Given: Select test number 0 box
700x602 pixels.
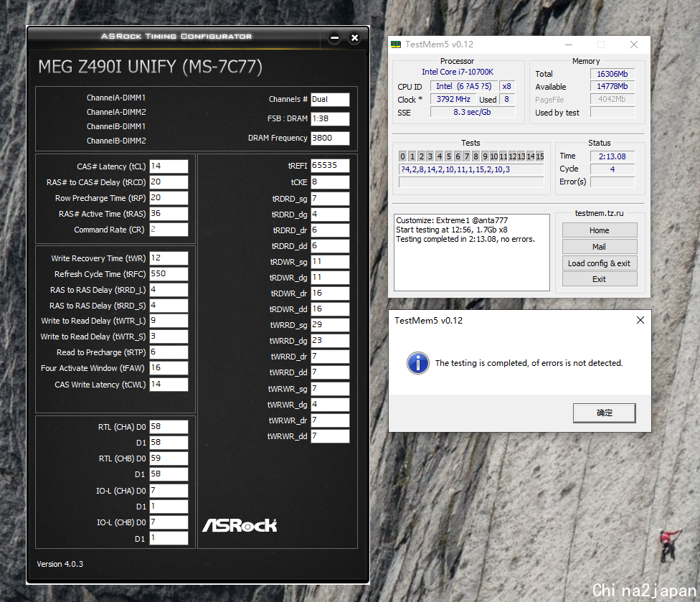Looking at the screenshot, I should (402, 156).
